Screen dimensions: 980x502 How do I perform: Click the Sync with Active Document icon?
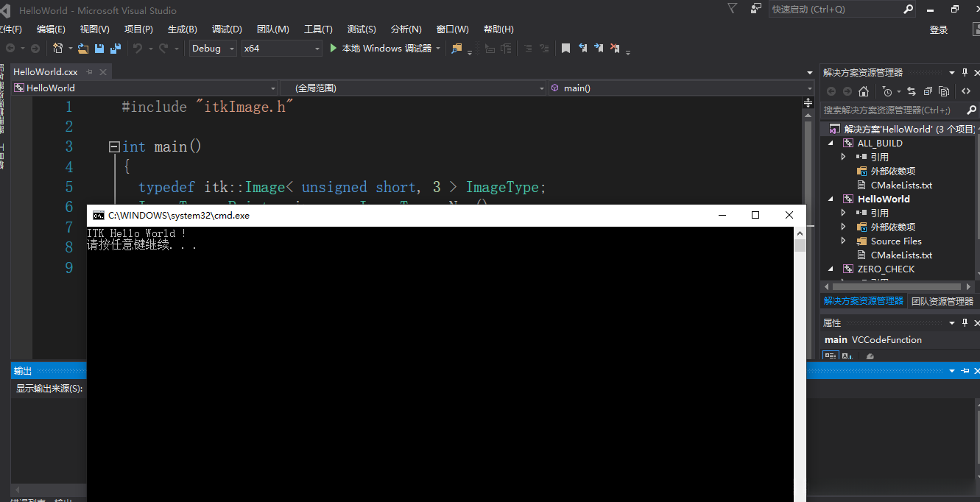tap(911, 91)
